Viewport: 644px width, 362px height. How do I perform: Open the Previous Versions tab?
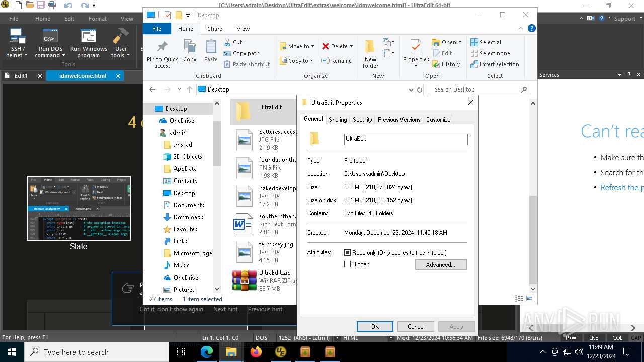point(399,120)
